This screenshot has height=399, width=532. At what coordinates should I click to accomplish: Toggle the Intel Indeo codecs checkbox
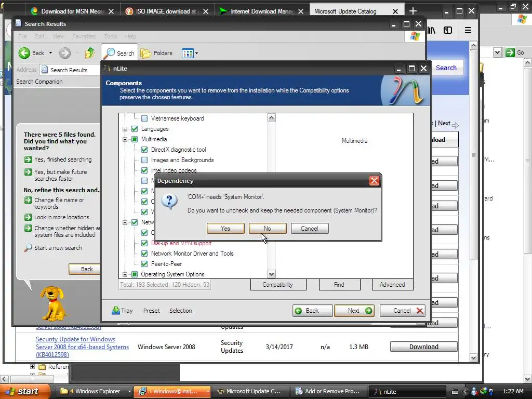(144, 170)
